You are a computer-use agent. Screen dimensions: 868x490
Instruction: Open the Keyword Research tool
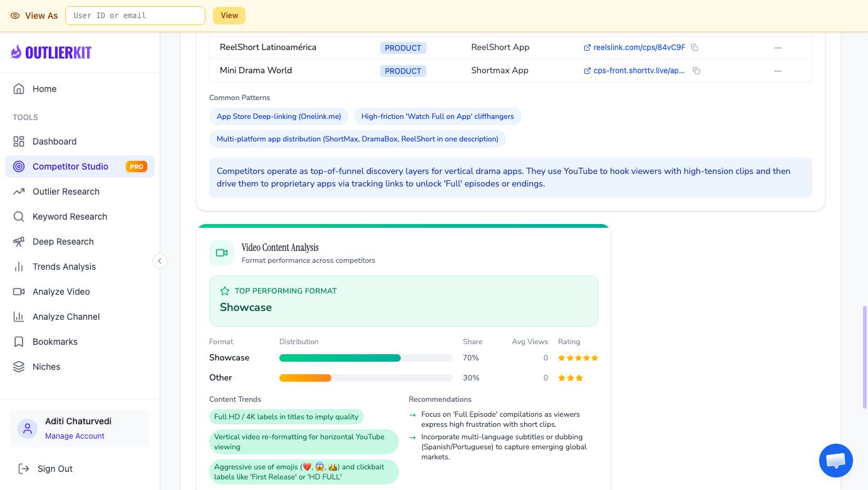pyautogui.click(x=70, y=217)
